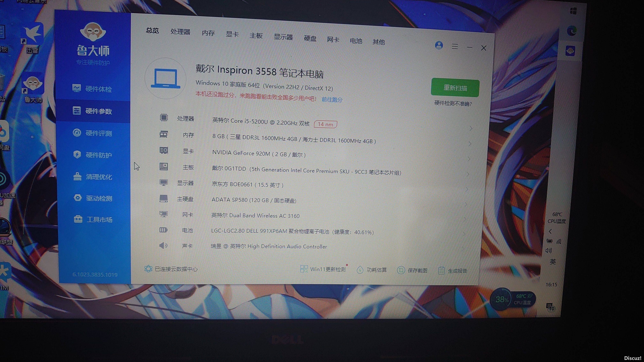
Task: Click the network card icon
Action: coord(164,214)
